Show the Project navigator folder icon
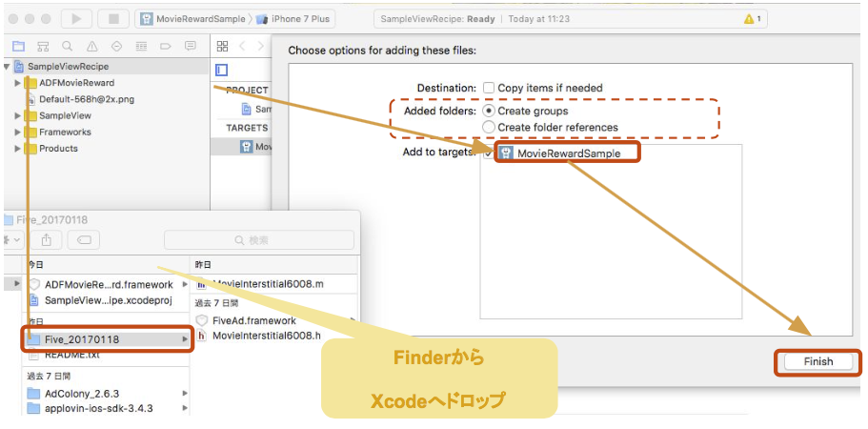Viewport: 868px width, 429px height. pos(18,46)
